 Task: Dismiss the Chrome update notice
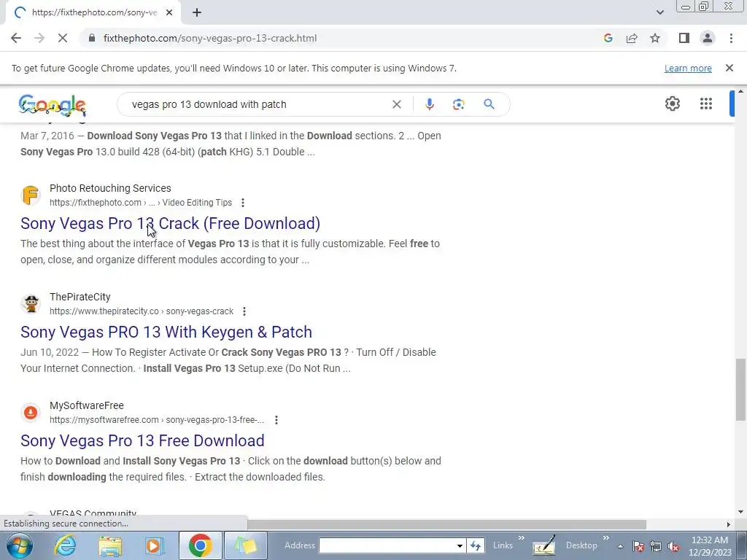click(729, 68)
